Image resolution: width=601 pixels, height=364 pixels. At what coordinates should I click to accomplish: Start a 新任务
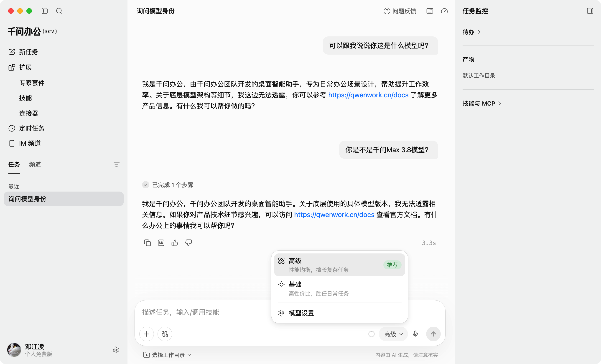(x=23, y=52)
